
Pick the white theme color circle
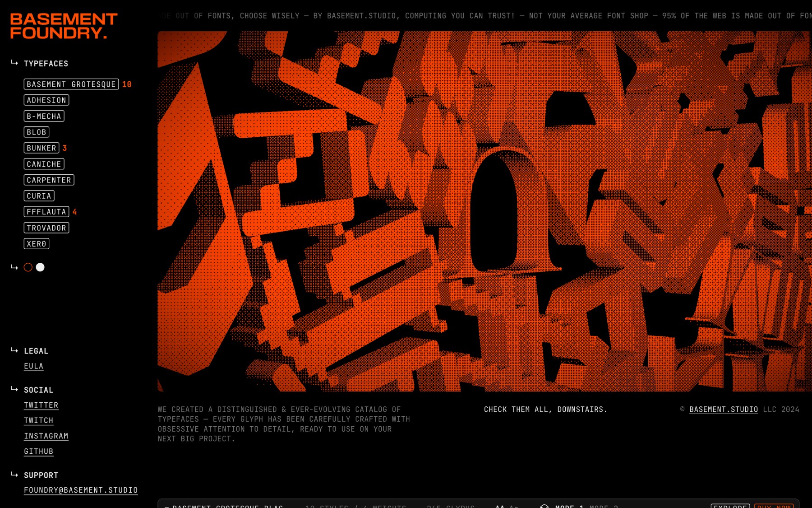[40, 267]
